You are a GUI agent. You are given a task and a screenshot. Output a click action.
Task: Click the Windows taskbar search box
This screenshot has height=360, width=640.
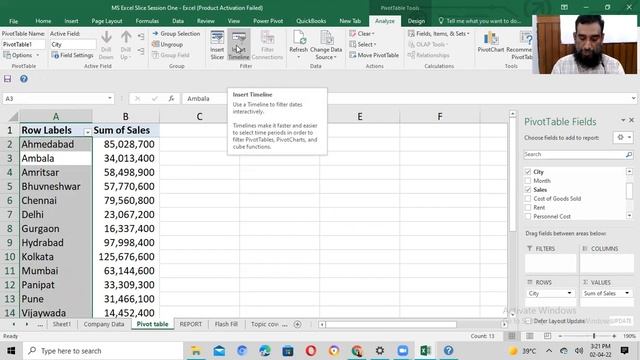[103, 351]
